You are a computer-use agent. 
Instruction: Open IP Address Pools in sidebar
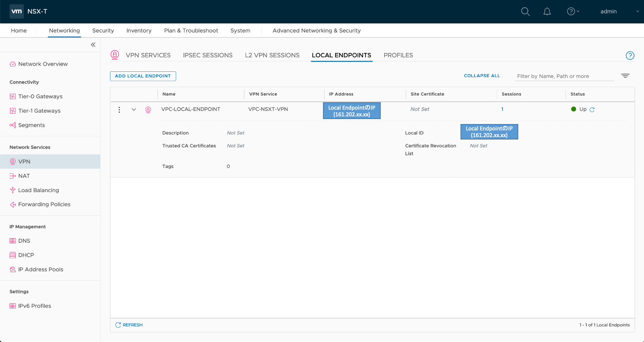pos(41,270)
